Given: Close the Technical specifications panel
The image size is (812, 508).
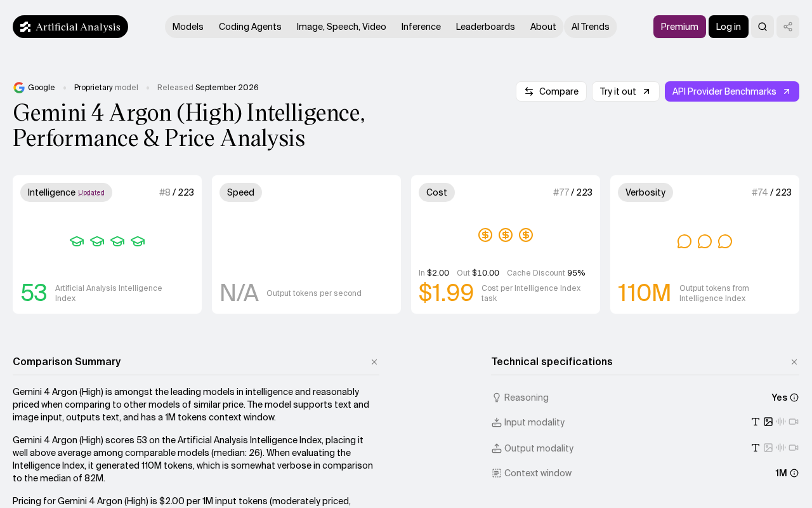Looking at the screenshot, I should pos(794,362).
